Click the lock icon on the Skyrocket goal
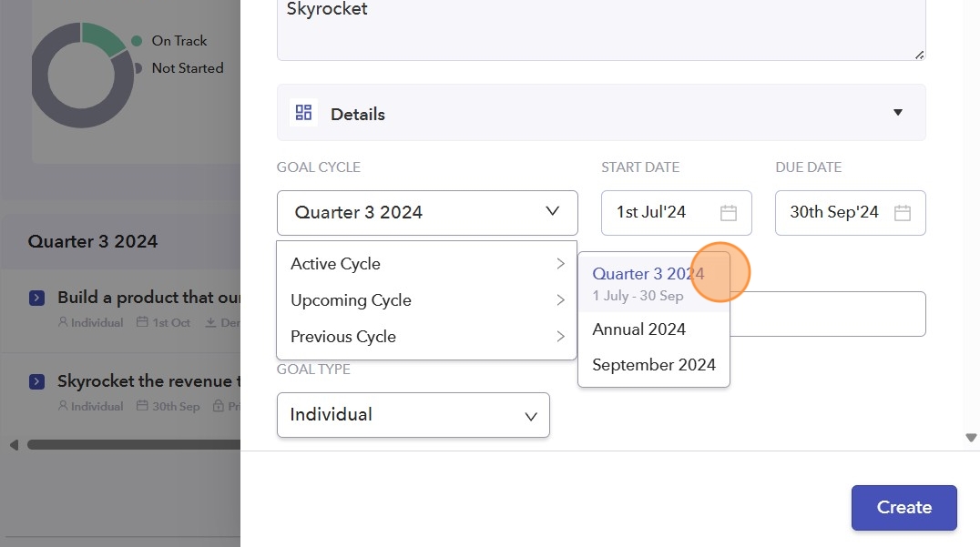This screenshot has height=547, width=980. [218, 406]
